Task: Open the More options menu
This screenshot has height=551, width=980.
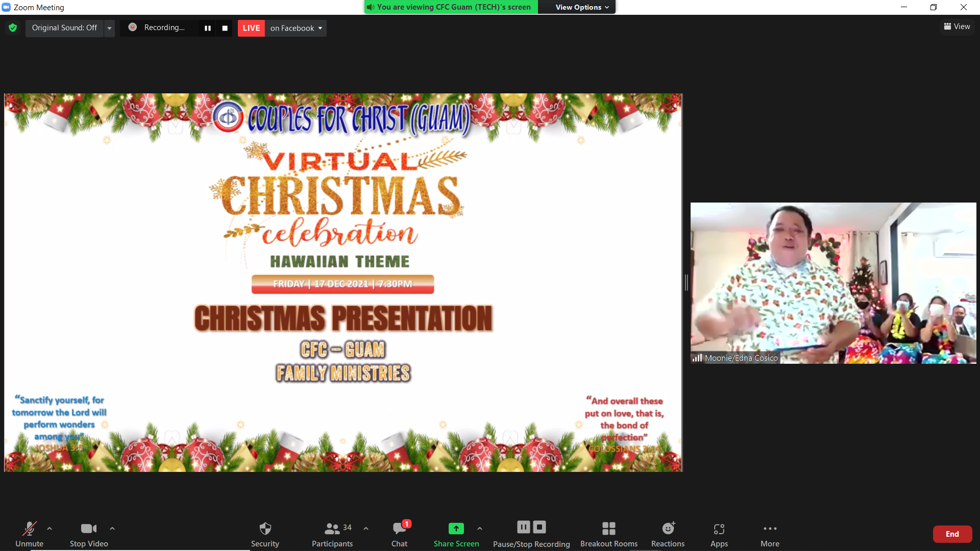Action: [x=770, y=534]
